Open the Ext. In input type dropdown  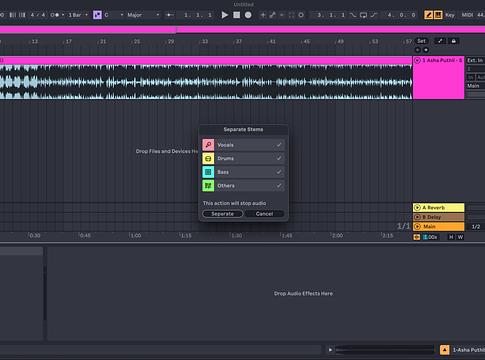point(476,60)
